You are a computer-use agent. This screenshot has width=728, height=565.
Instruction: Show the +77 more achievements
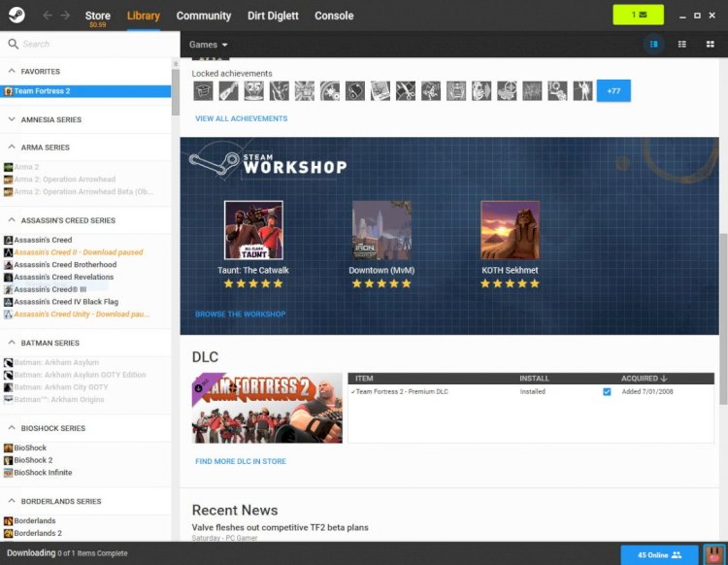point(613,90)
